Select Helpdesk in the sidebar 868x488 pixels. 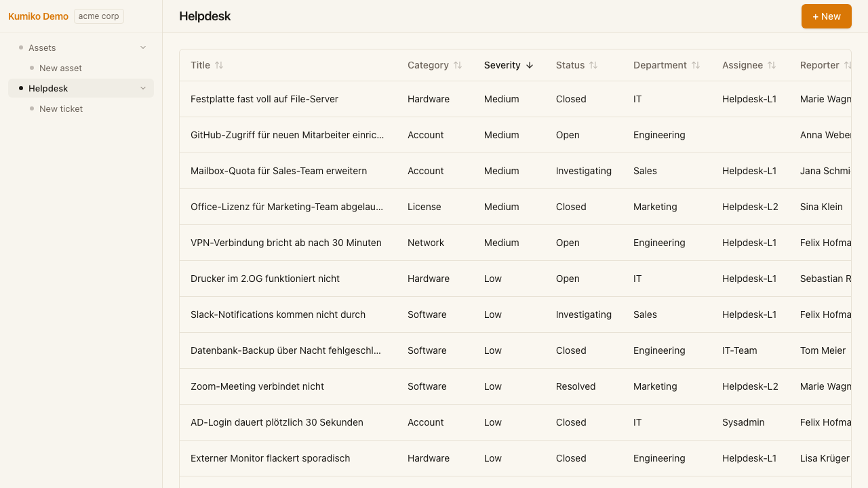81,88
